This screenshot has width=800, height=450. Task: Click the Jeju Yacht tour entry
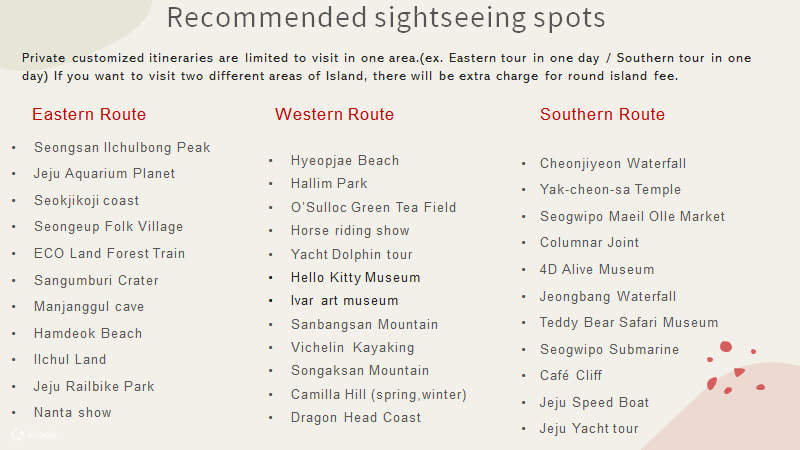click(589, 429)
